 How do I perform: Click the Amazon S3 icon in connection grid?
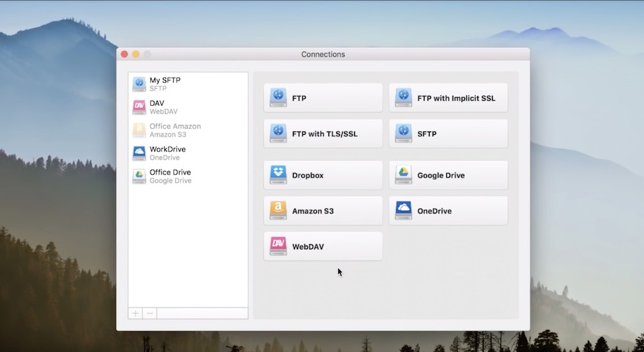(x=278, y=211)
